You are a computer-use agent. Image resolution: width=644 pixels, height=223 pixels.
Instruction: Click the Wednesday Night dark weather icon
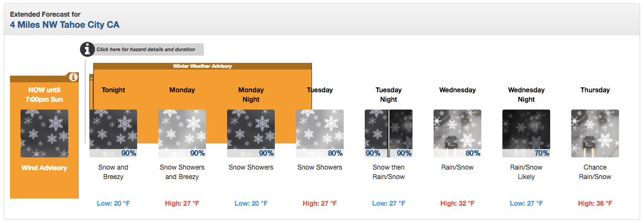pyautogui.click(x=526, y=133)
